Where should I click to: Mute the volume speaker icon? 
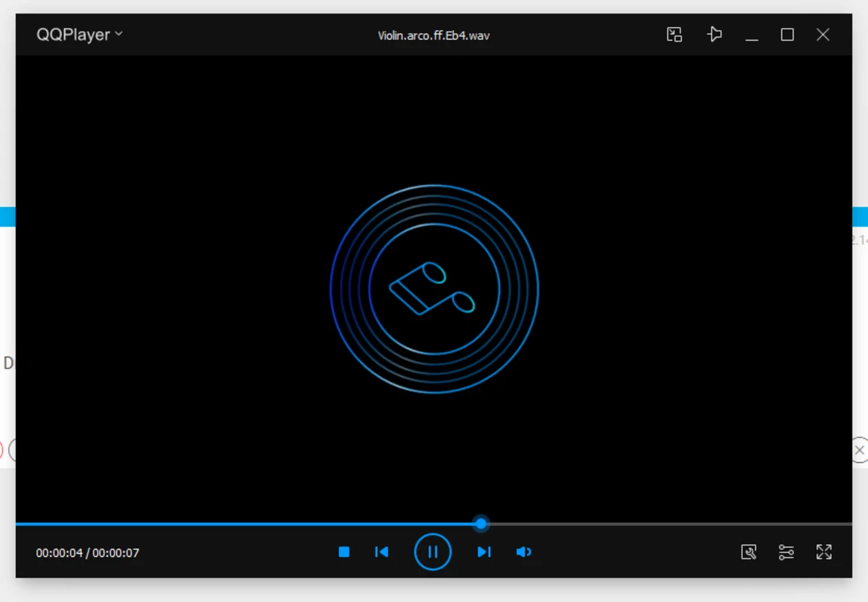point(524,552)
